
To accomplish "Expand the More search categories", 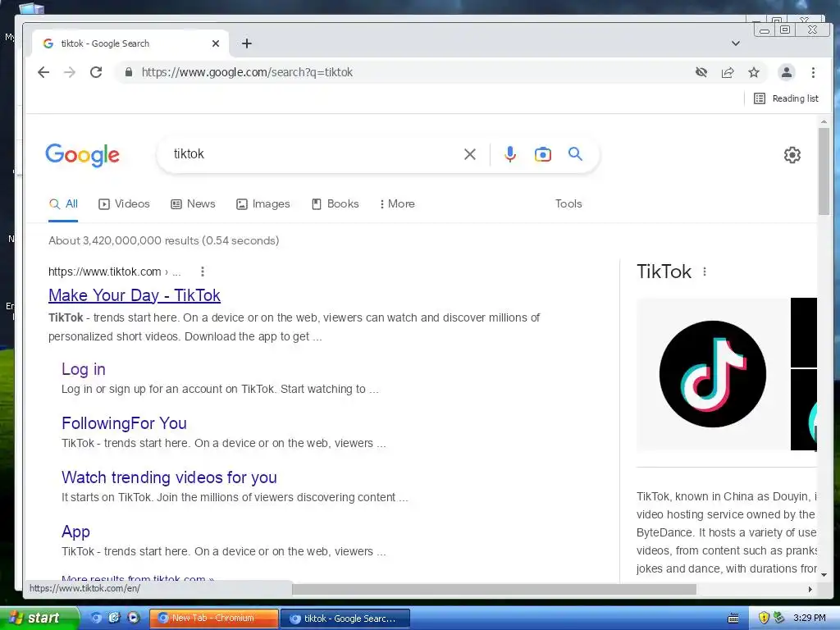I will (397, 203).
